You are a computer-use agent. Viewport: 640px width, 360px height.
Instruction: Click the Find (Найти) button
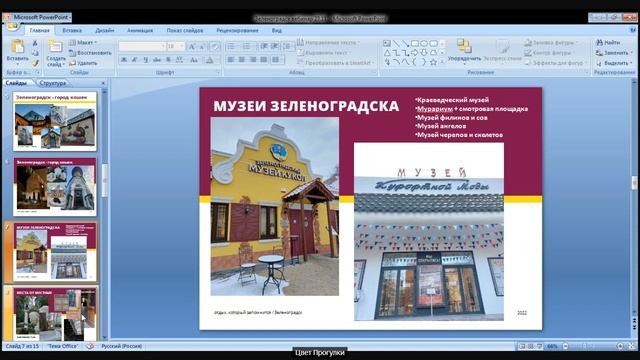click(x=608, y=42)
